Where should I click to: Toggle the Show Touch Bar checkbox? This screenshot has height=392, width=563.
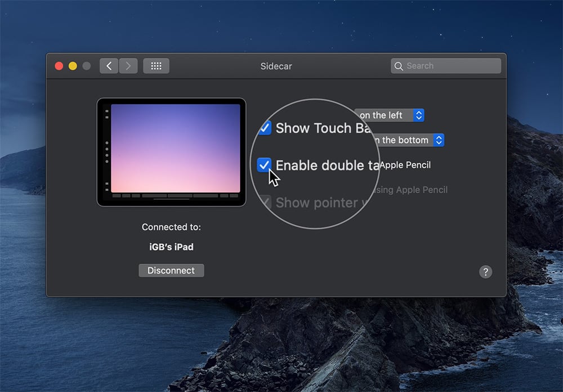pos(265,128)
